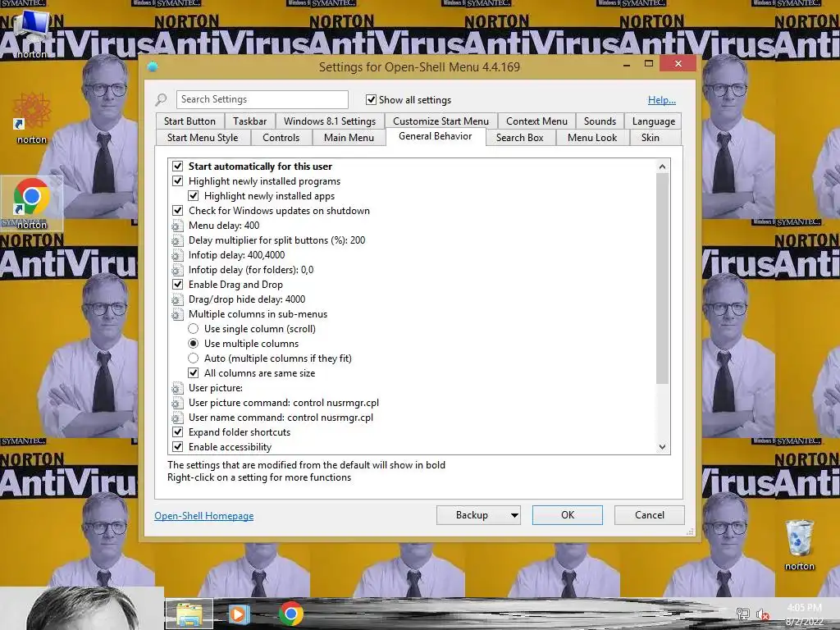Screen dimensions: 840x630
Task: Click the gear icon next to User picture:
Action: pyautogui.click(x=177, y=388)
